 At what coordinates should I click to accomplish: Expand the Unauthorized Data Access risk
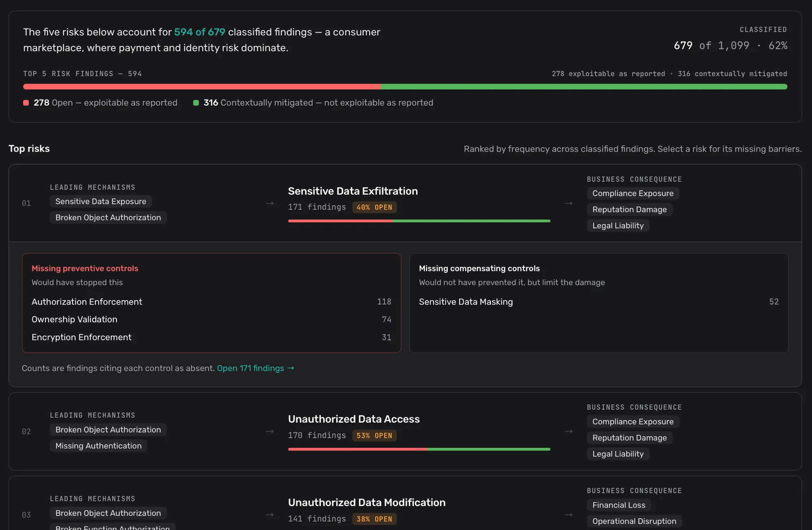tap(405, 431)
